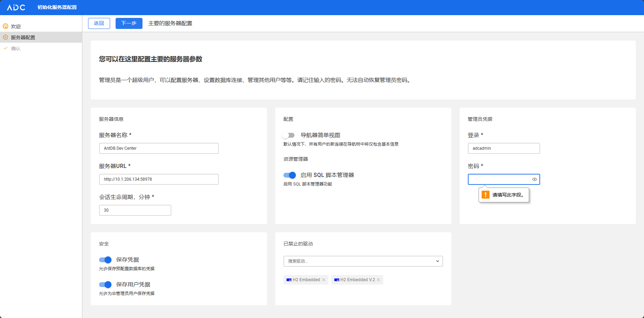Click 启用 SQL 脚本管理器功能 description

pos(308,184)
